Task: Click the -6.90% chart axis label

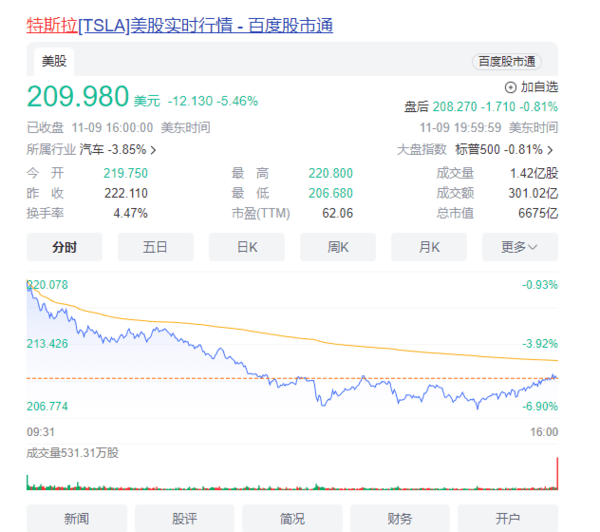Action: tap(540, 406)
